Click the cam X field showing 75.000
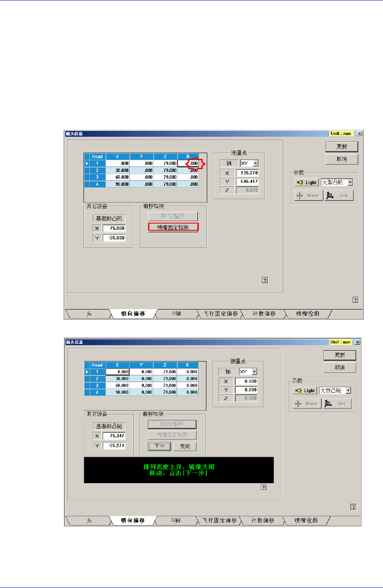 [x=114, y=228]
